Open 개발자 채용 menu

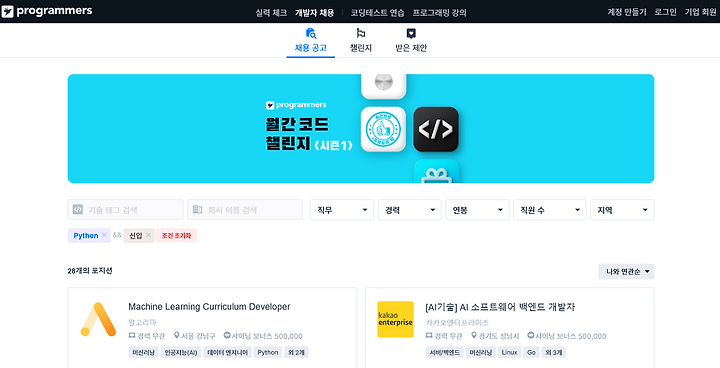315,13
